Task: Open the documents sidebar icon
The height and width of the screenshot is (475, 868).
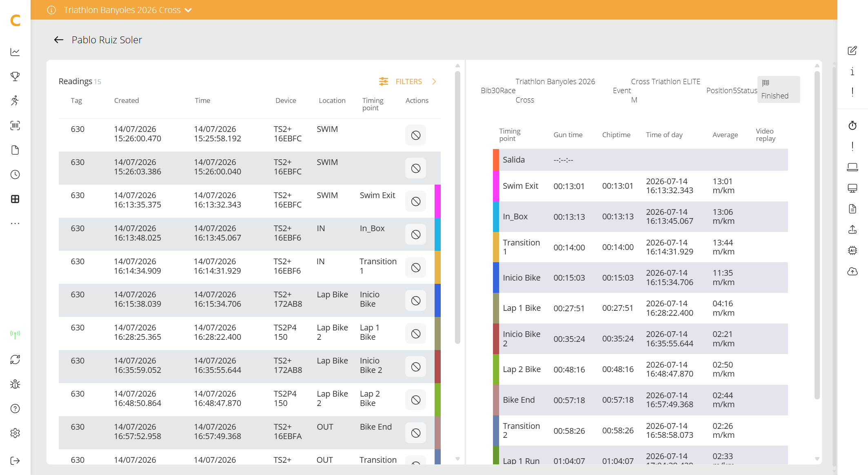Action: tap(15, 150)
